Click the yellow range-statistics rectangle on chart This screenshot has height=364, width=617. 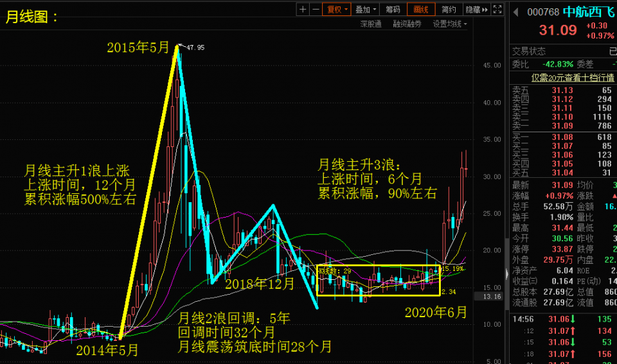pos(379,295)
